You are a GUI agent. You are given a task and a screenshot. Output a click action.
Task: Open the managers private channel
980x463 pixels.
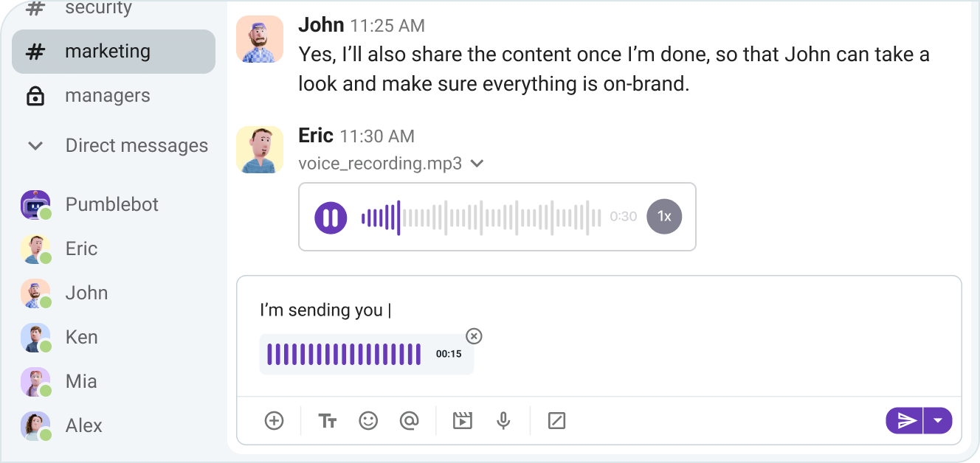(107, 96)
